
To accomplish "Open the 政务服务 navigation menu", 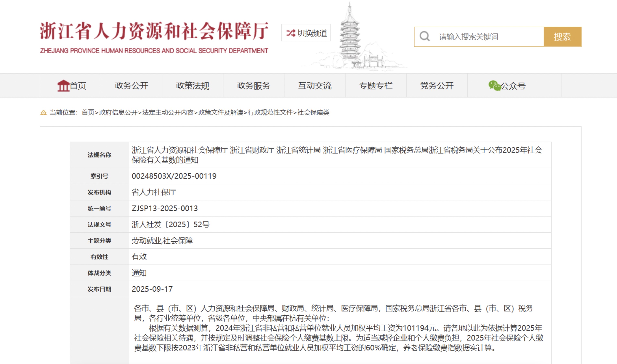I will click(254, 86).
